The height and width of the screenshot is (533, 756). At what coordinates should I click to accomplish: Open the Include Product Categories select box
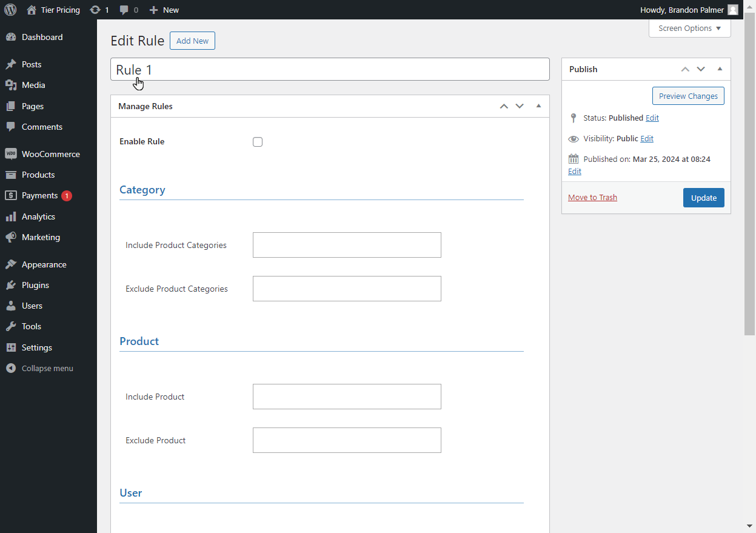[x=347, y=245]
